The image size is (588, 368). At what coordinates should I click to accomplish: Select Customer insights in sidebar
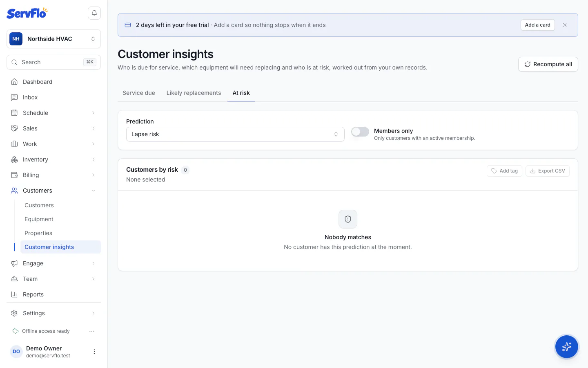tap(60, 247)
